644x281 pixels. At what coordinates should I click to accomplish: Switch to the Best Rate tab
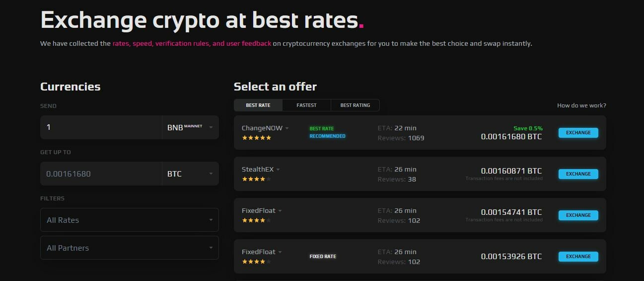[258, 105]
